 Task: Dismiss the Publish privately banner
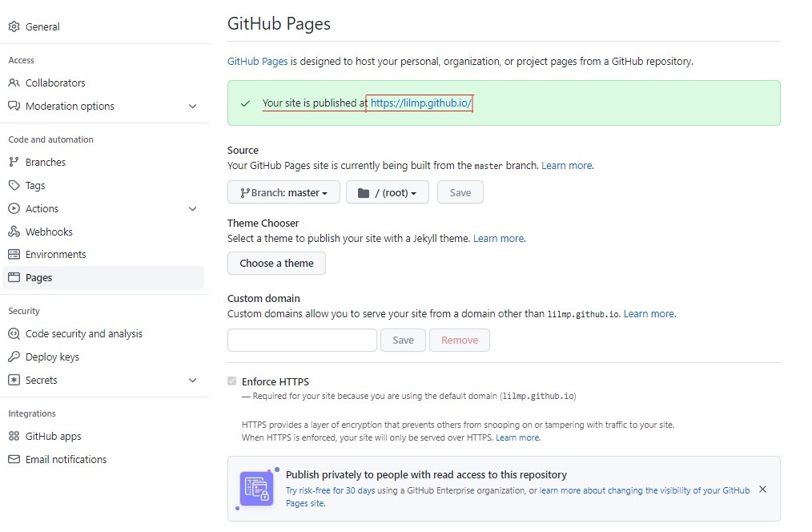pyautogui.click(x=762, y=489)
